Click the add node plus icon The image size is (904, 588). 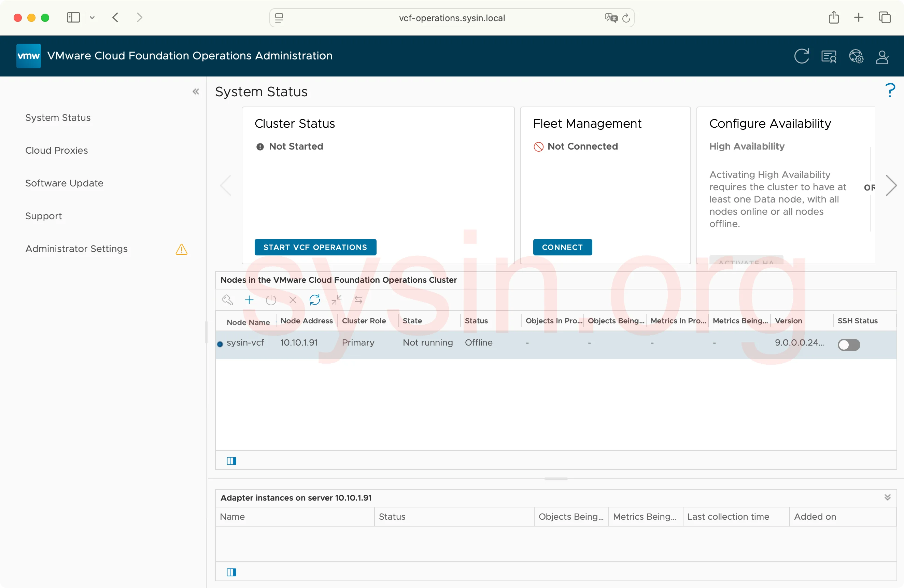pyautogui.click(x=249, y=300)
